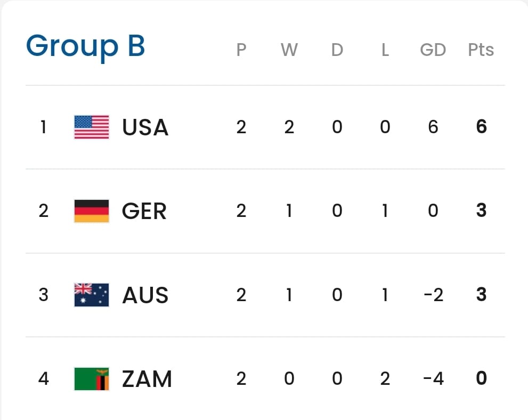Click the P column header
528x420 pixels.
point(241,50)
